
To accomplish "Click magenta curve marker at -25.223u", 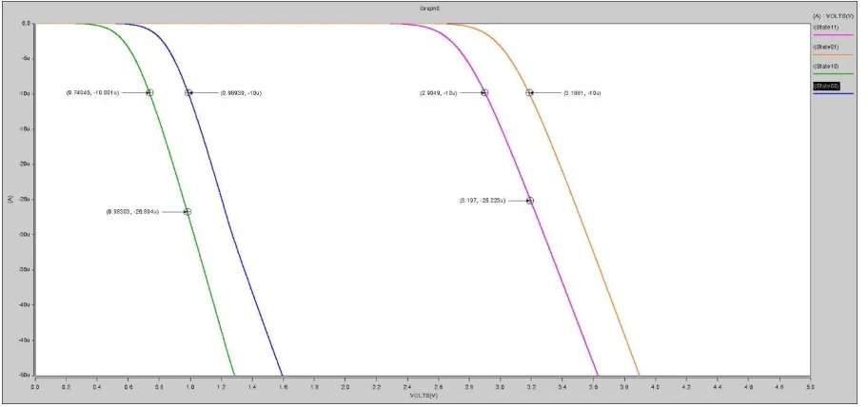I will pyautogui.click(x=530, y=201).
